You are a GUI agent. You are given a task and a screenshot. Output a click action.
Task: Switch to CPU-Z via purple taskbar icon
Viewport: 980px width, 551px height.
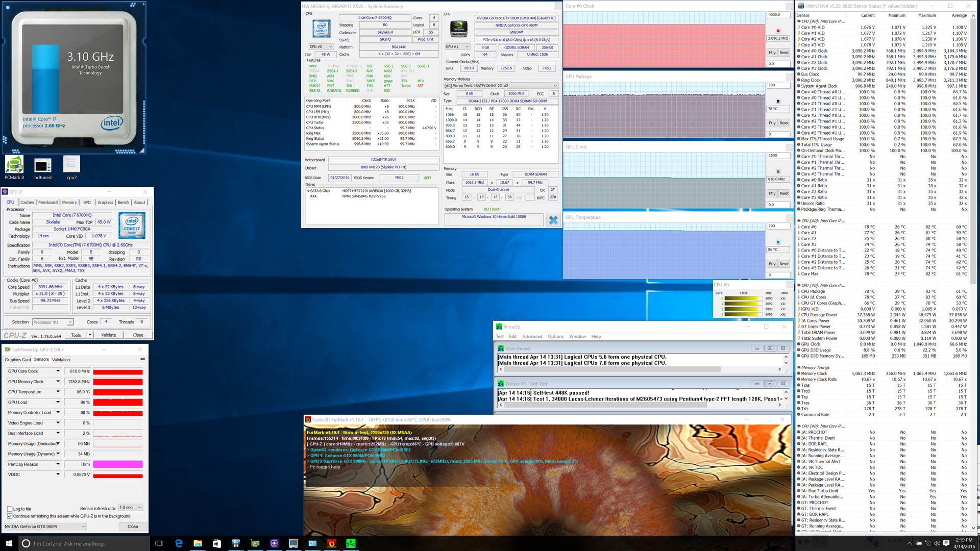point(274,543)
